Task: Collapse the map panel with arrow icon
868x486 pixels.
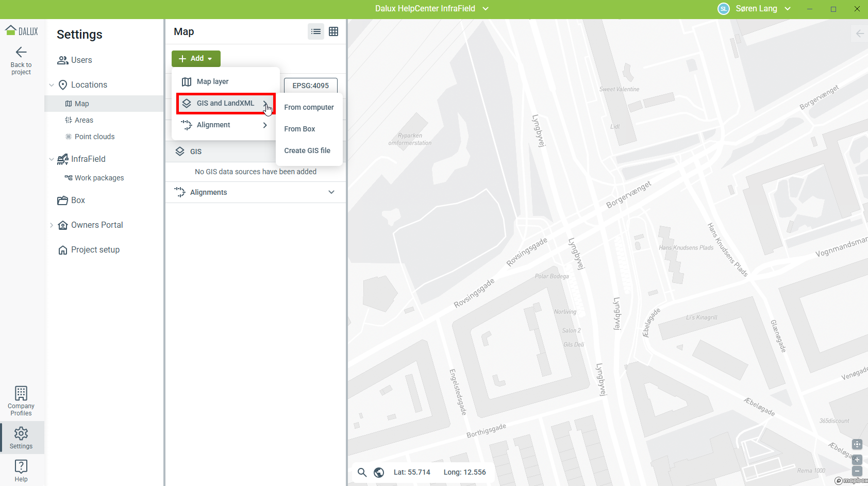Action: [859, 33]
